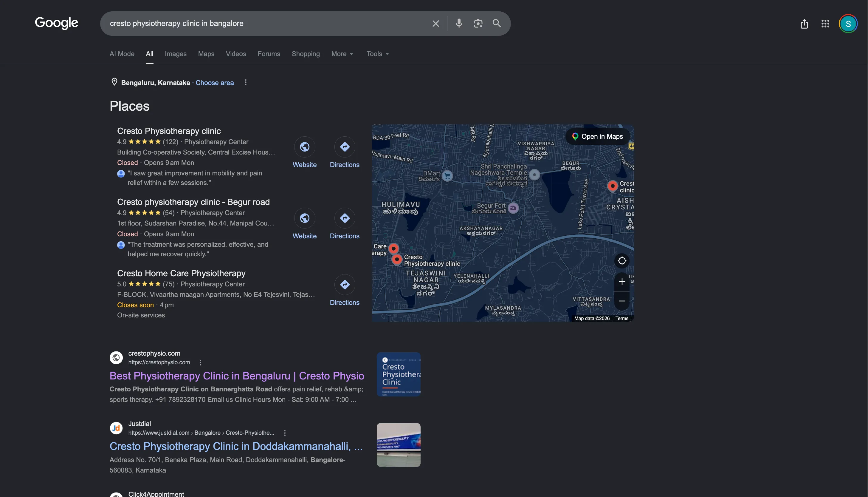Click the Choose area link
868x497 pixels.
215,83
